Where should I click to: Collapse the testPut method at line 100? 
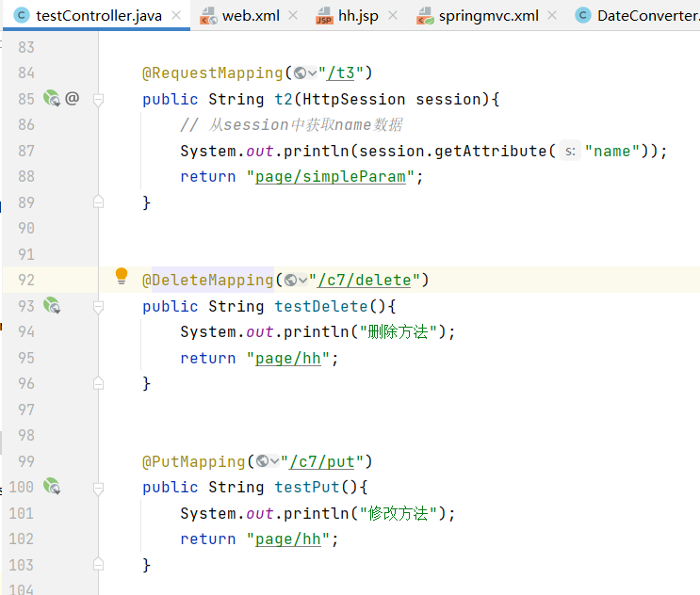(99, 488)
